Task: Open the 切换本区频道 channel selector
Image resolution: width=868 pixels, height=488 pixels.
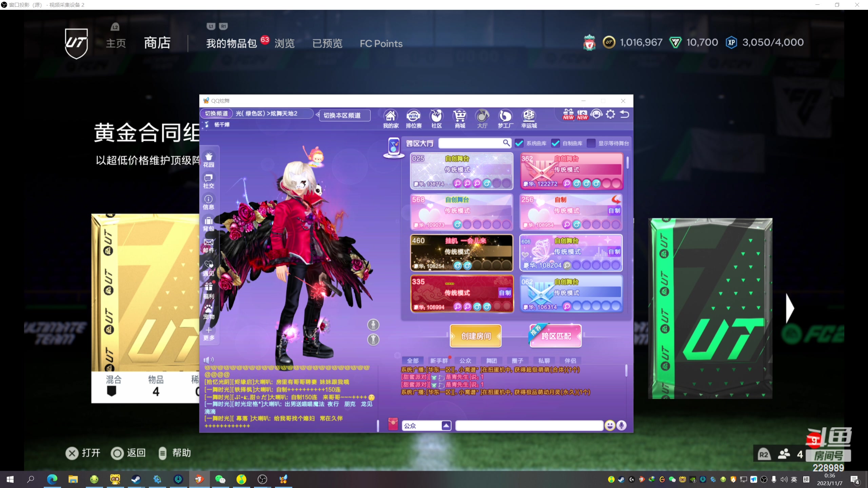Action: point(342,115)
